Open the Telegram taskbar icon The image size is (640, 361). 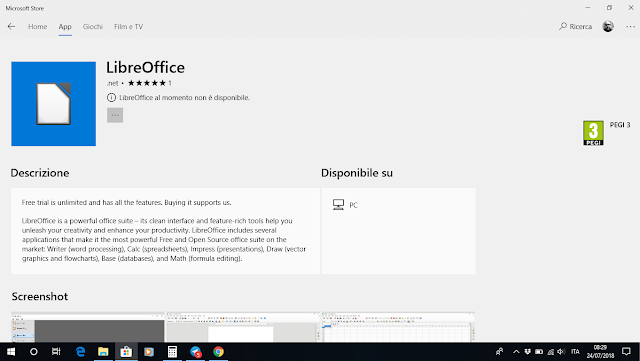(196, 352)
